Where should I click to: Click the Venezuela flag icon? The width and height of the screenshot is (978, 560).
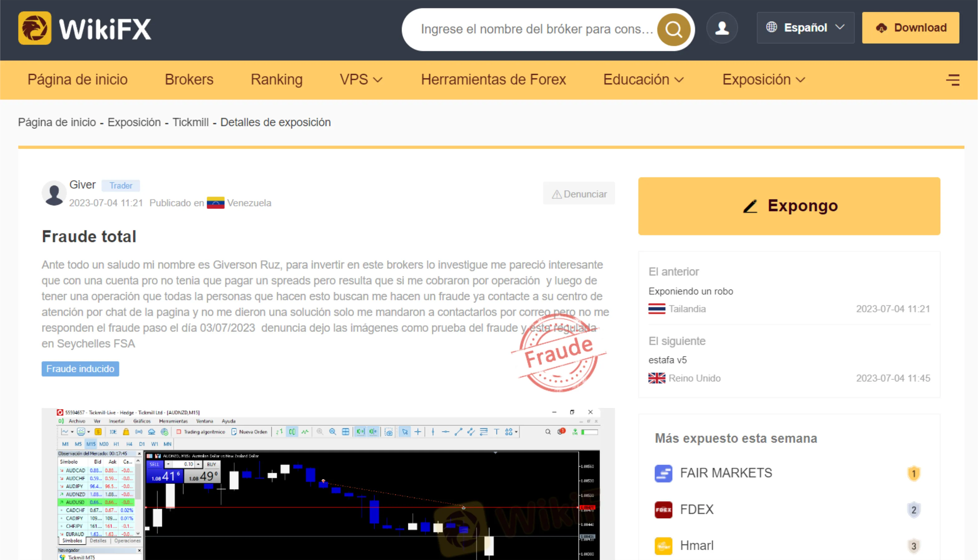tap(215, 203)
